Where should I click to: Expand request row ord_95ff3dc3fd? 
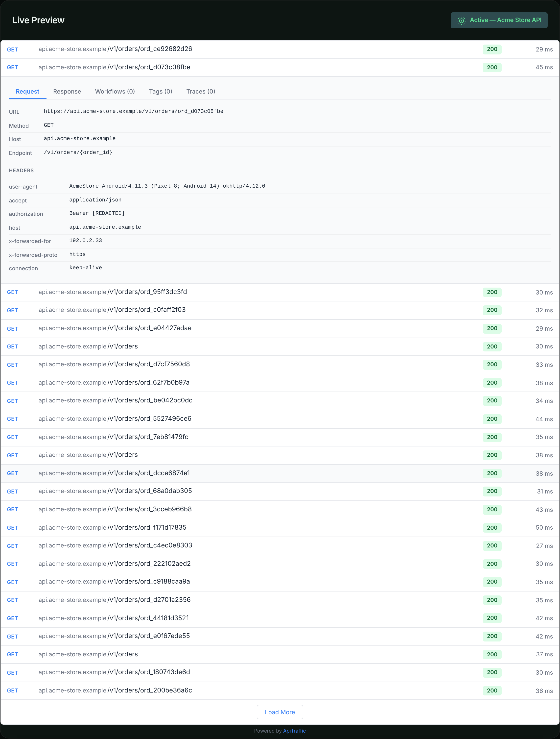point(280,292)
